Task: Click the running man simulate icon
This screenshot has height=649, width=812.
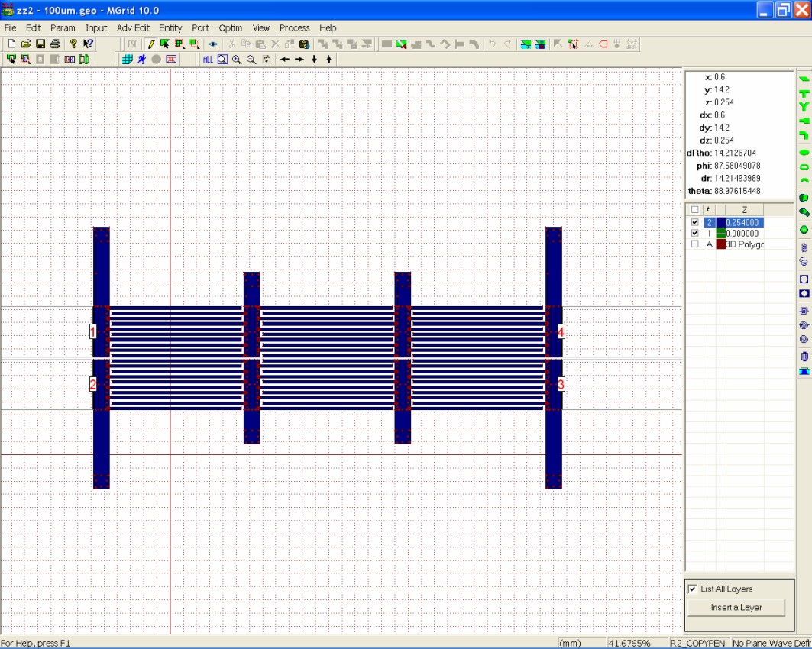Action: (141, 60)
